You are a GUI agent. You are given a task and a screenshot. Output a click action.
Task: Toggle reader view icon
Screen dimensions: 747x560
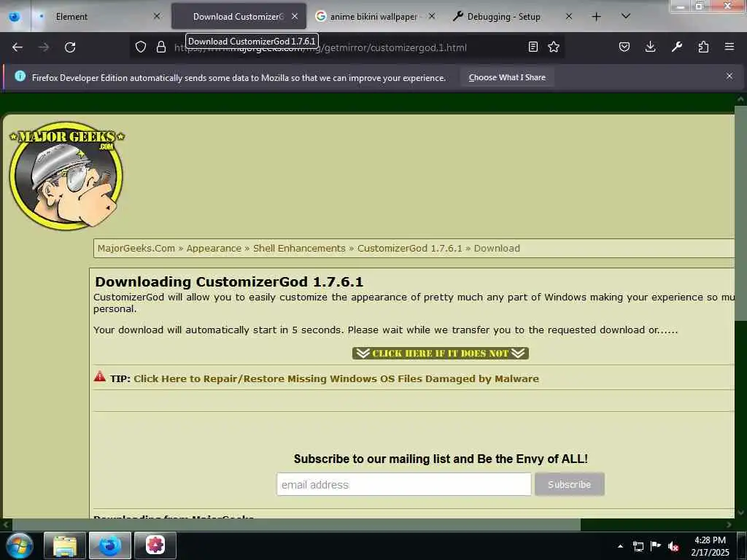click(533, 47)
